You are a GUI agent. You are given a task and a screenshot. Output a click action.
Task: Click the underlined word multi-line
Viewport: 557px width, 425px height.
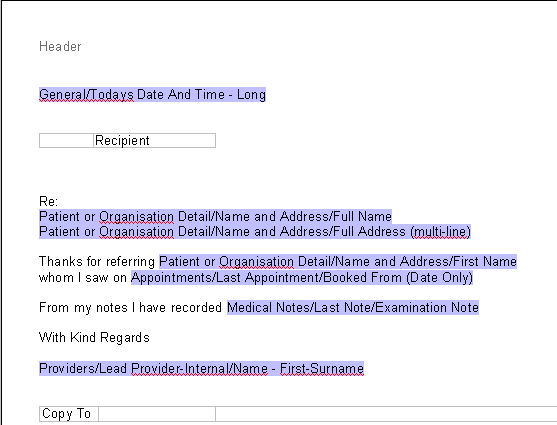440,232
